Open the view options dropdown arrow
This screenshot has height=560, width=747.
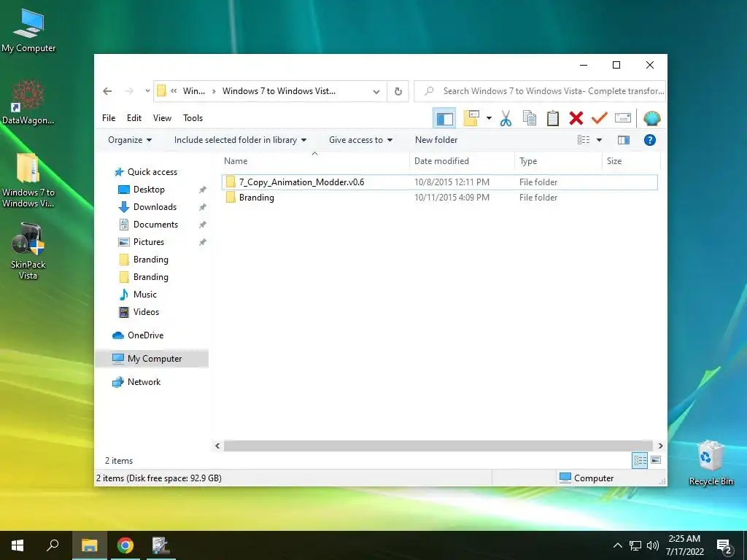(x=600, y=140)
